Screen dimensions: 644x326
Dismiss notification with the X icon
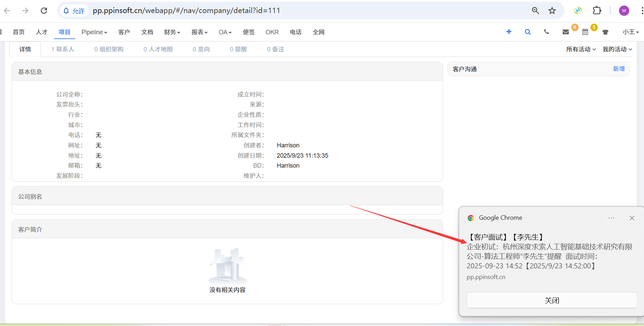tap(632, 218)
